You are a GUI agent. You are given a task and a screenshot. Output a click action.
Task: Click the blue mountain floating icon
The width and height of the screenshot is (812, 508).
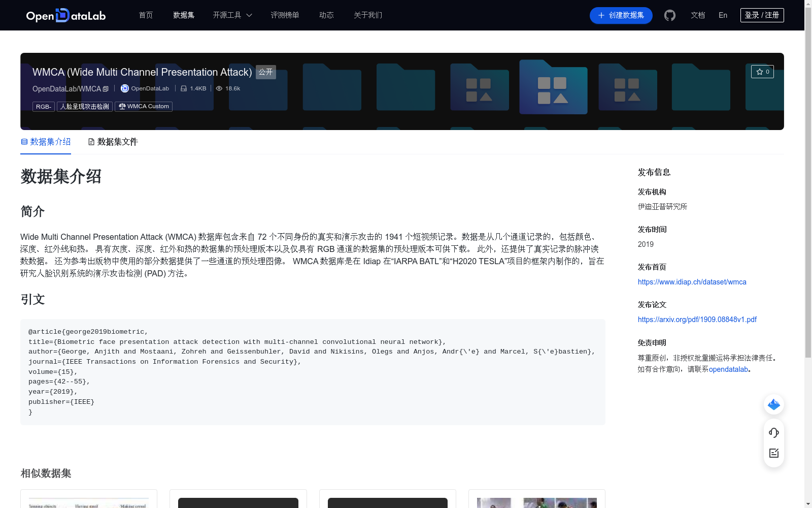tap(773, 404)
